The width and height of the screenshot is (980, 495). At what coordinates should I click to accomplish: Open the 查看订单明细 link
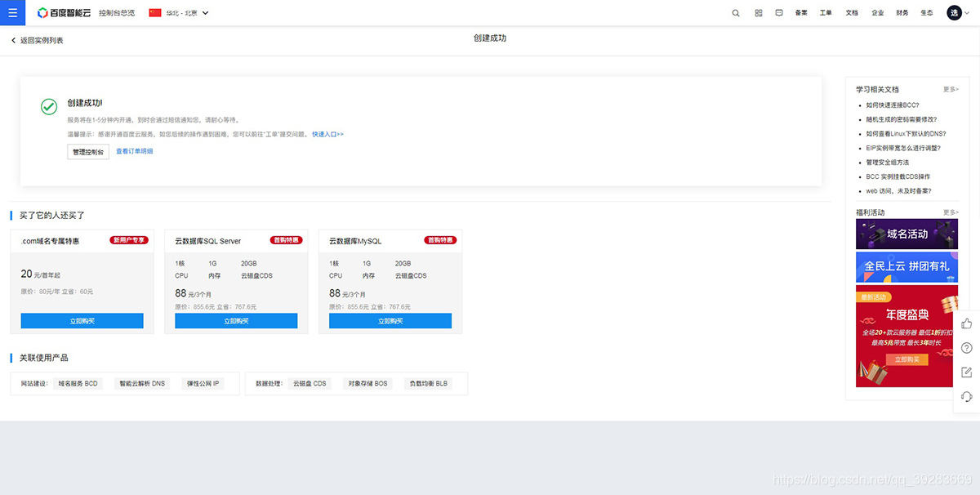coord(135,151)
